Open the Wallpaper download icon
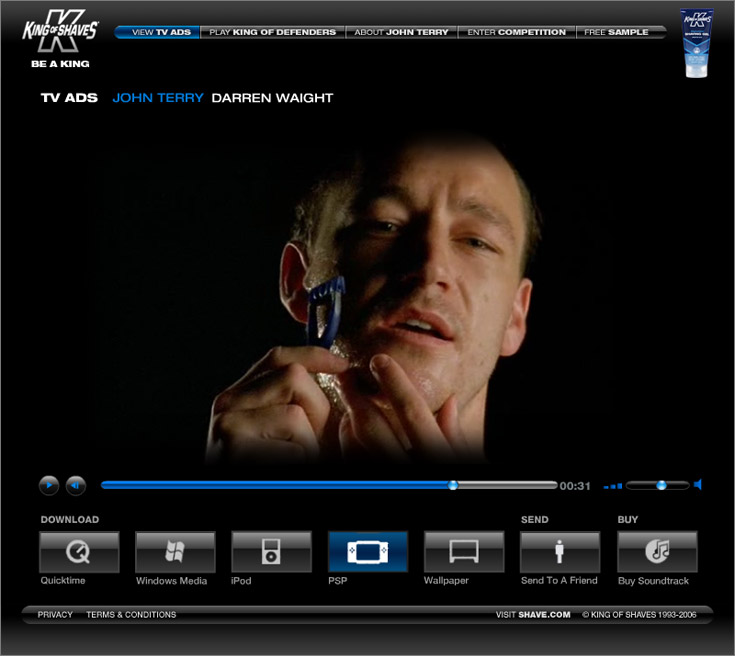Screen dimensions: 735x656 [x=463, y=551]
